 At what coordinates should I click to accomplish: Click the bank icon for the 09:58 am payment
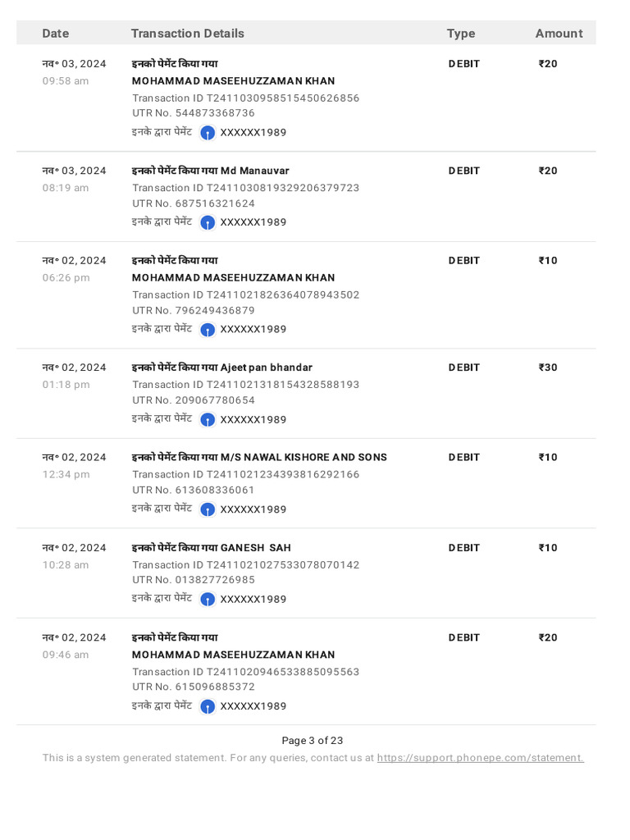click(x=208, y=133)
